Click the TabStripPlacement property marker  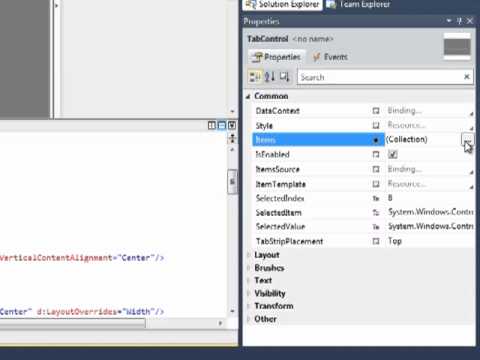point(376,241)
